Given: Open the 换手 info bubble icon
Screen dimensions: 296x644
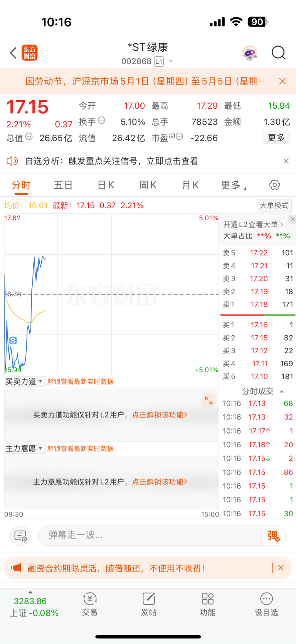Looking at the screenshot, I should 101,120.
